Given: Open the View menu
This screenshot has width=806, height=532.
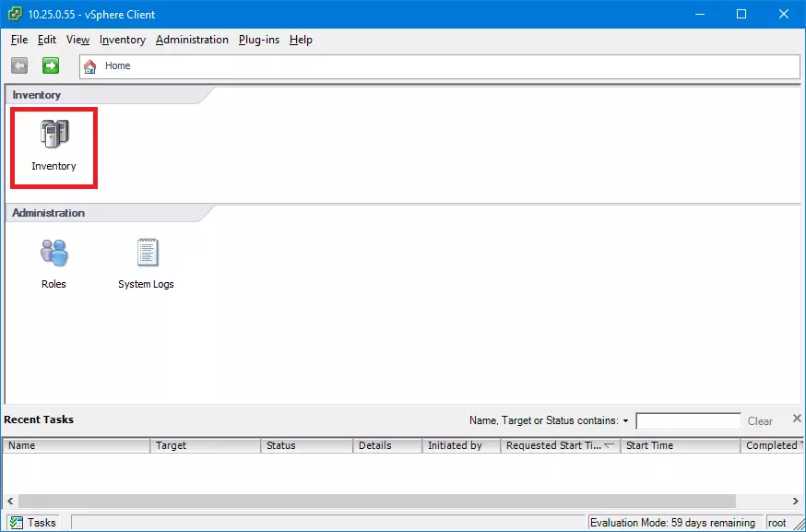Looking at the screenshot, I should 77,40.
